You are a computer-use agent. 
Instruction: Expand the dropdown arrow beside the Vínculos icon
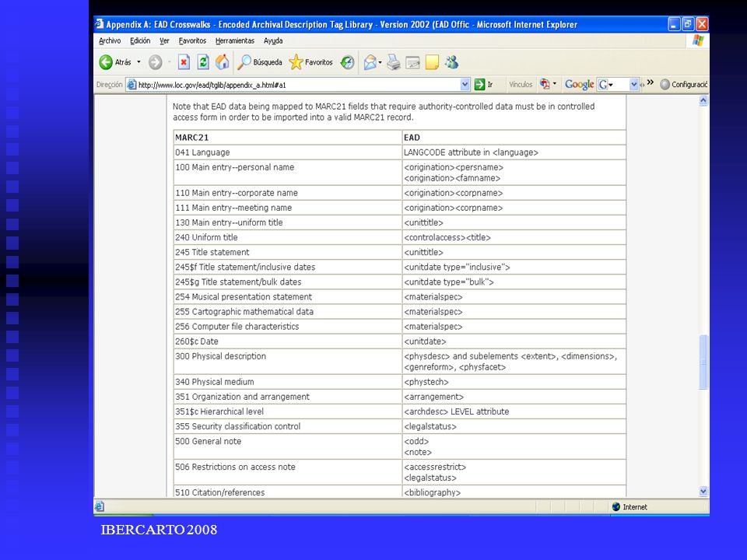click(x=555, y=84)
